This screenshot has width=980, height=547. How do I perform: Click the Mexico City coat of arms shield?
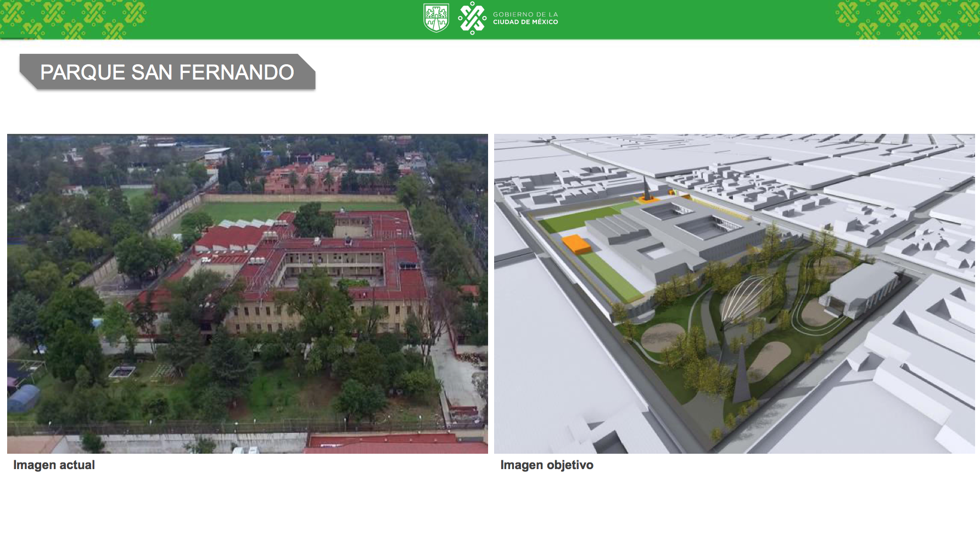point(436,18)
